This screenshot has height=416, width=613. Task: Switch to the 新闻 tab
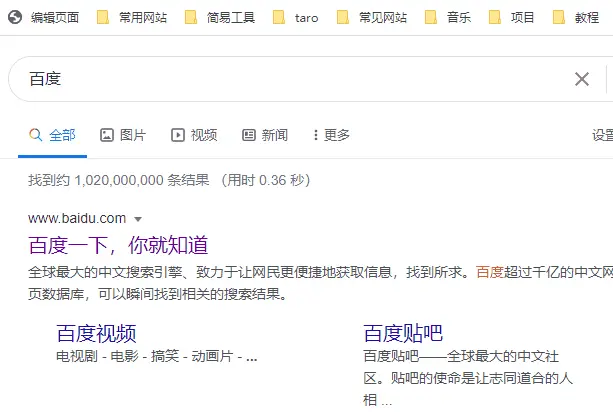tap(265, 135)
